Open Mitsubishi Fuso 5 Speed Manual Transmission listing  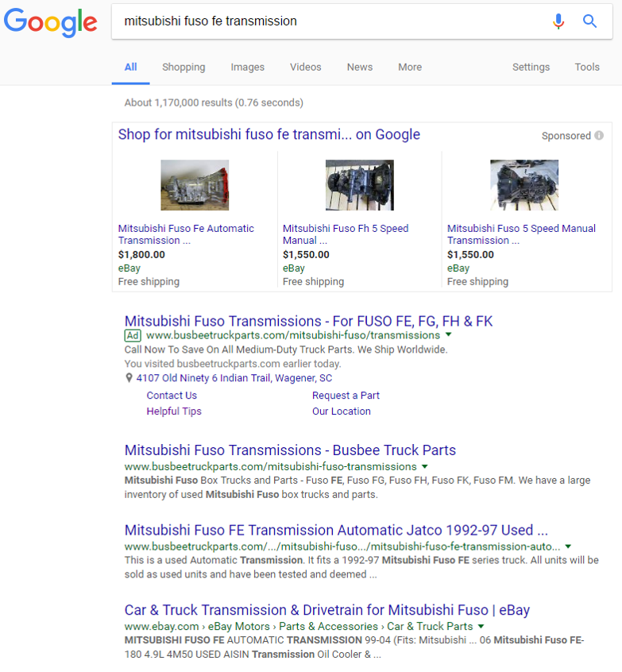521,234
